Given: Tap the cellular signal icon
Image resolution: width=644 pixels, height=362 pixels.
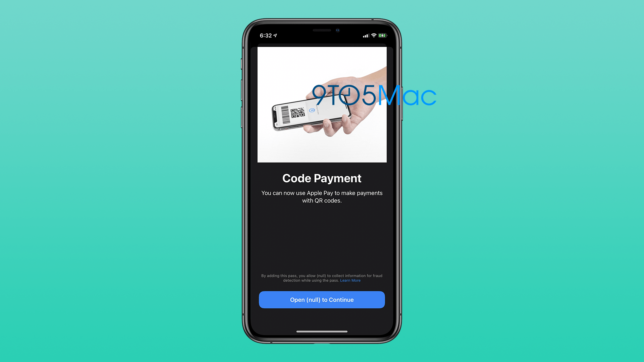Looking at the screenshot, I should click(x=362, y=35).
